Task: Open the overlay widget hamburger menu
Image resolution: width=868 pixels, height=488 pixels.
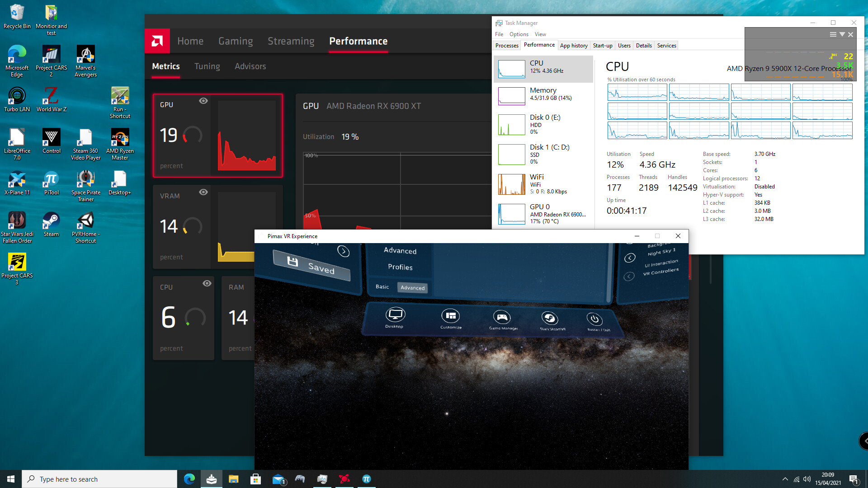Action: [x=833, y=34]
